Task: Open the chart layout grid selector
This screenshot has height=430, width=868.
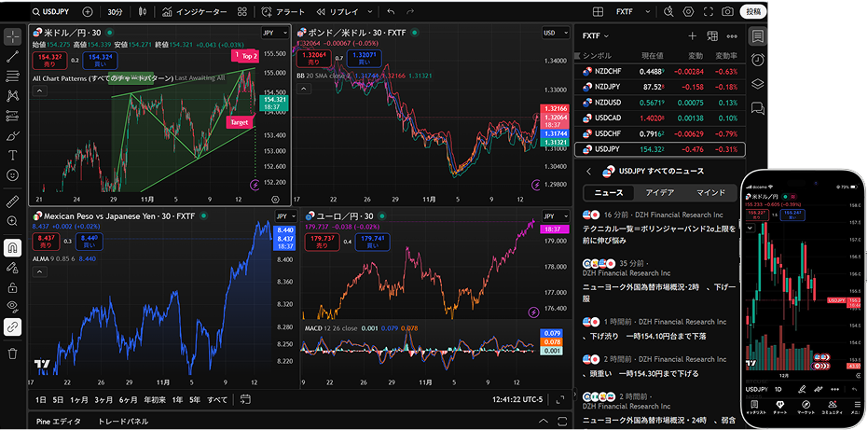Action: [x=598, y=11]
